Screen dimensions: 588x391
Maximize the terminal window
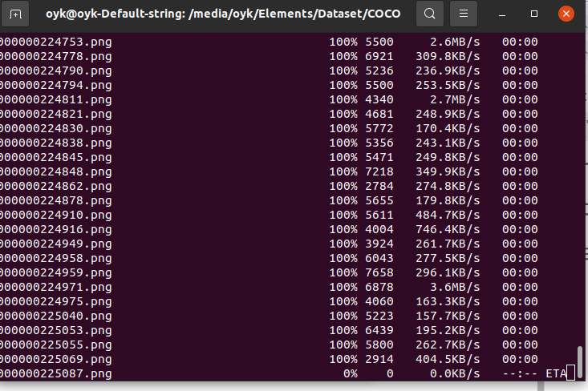tap(534, 14)
